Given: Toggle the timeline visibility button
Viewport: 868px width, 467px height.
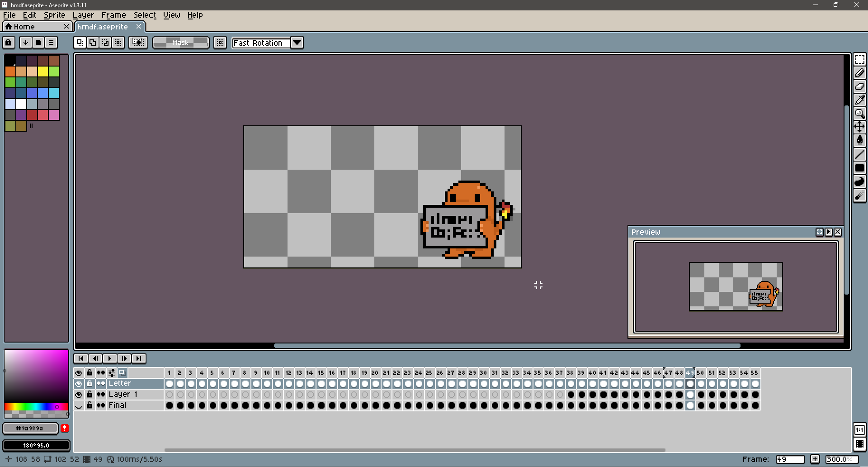Looking at the screenshot, I should click(x=859, y=444).
